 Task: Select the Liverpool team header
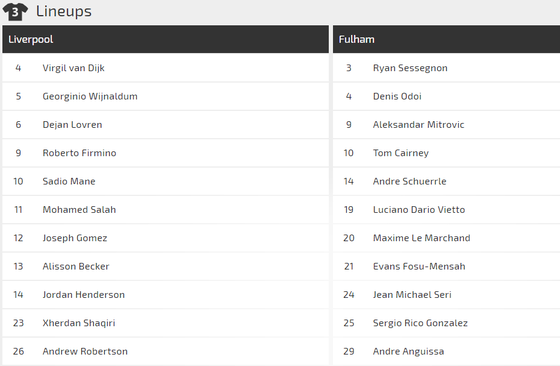[165, 39]
